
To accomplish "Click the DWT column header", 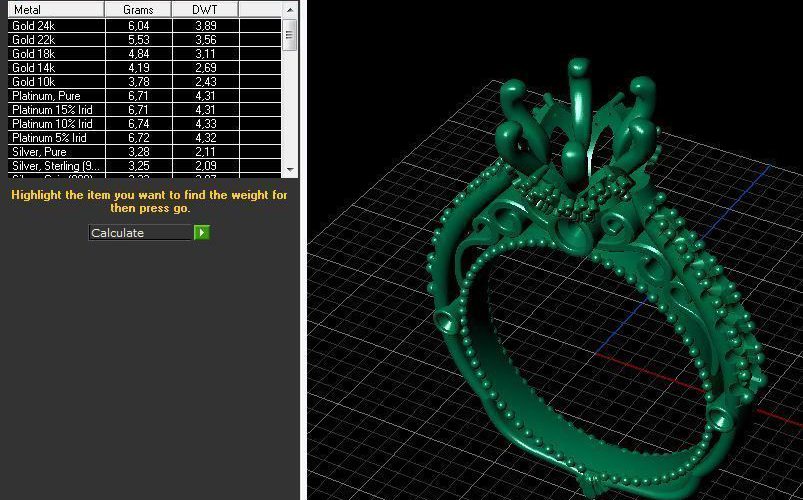I will [204, 9].
